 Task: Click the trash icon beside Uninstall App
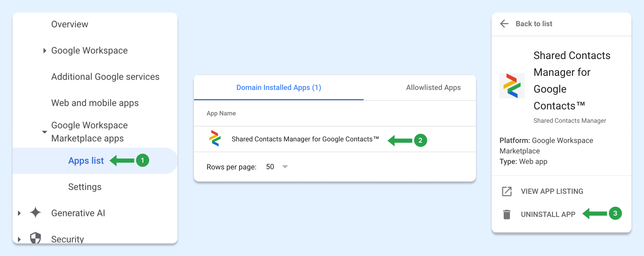point(507,214)
